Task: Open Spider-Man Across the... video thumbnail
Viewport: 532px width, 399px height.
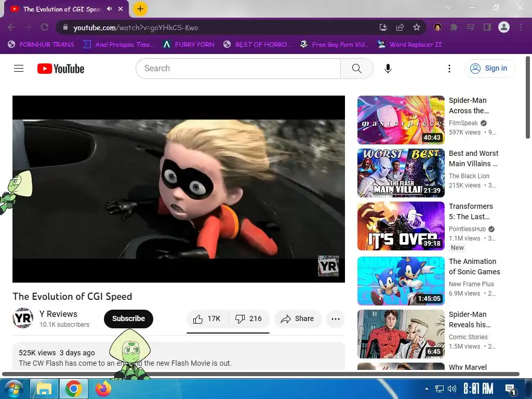Action: coord(401,120)
